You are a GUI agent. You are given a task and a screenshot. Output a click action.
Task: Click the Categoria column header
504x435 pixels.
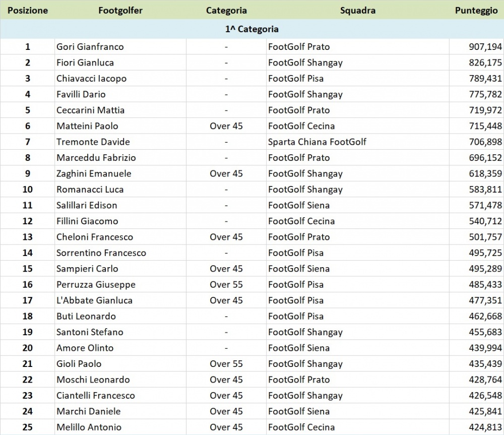pyautogui.click(x=226, y=10)
